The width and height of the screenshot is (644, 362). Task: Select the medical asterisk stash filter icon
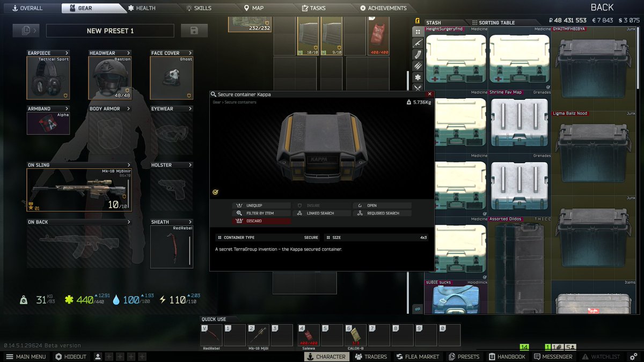click(417, 77)
